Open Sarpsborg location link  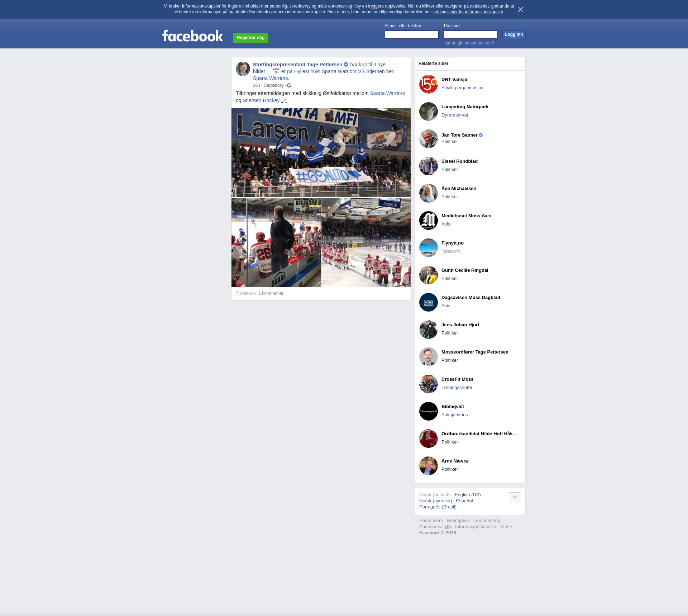273,85
